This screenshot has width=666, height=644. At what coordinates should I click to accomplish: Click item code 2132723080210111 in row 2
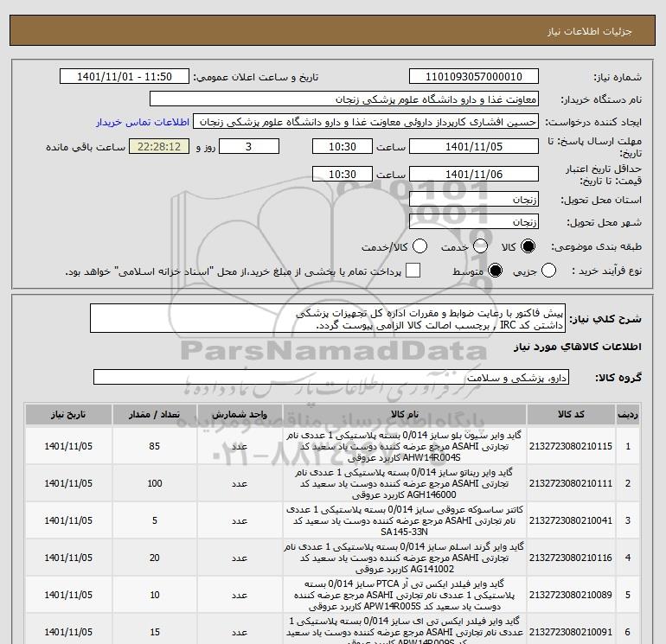coord(571,483)
